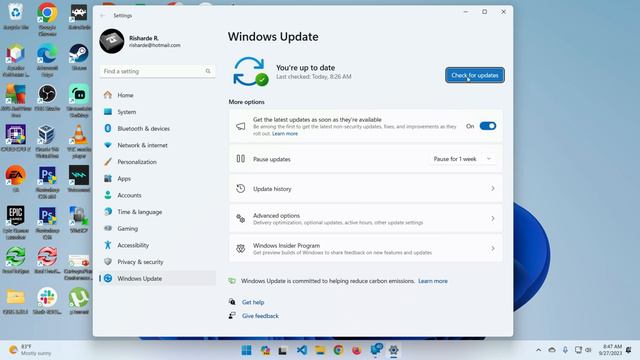Open Epic Games Launcher desktop icon
This screenshot has height=360, width=640.
tap(16, 222)
